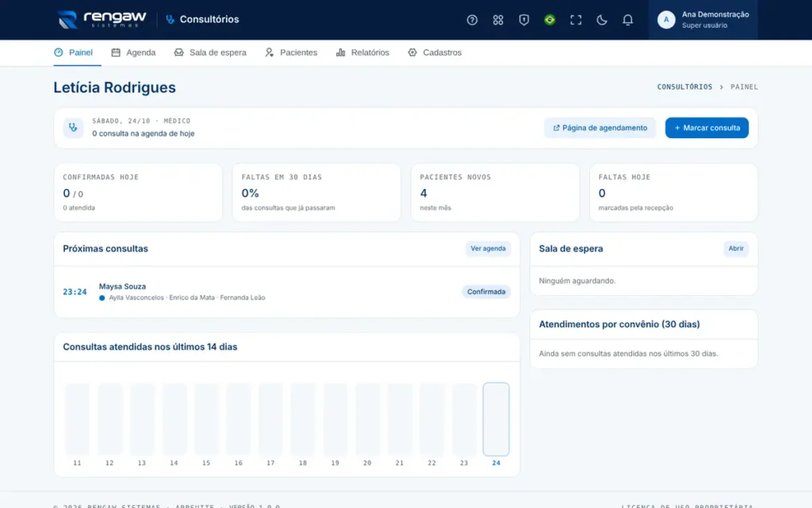
Task: Select chart bar for day 11
Action: coord(77,419)
